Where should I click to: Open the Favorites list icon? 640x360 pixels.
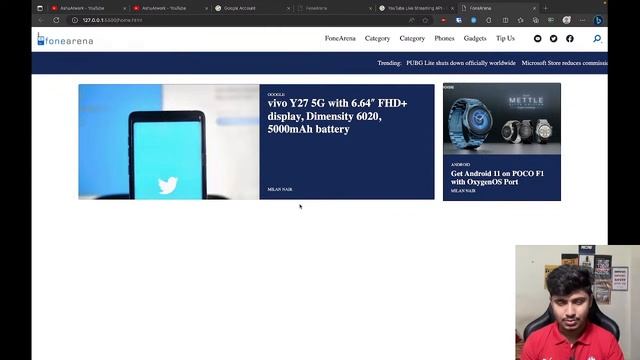[x=520, y=20]
